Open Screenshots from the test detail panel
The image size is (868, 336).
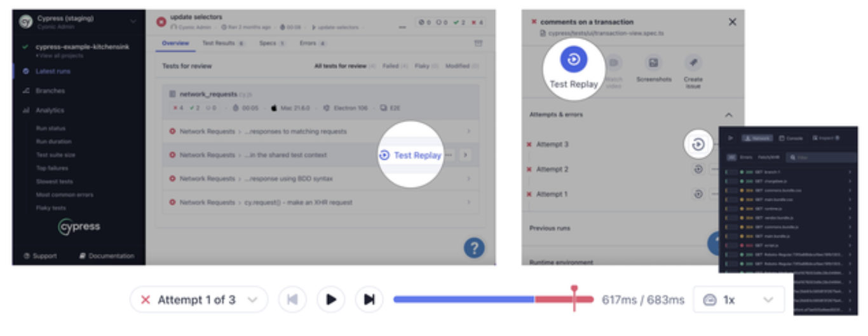coord(653,63)
